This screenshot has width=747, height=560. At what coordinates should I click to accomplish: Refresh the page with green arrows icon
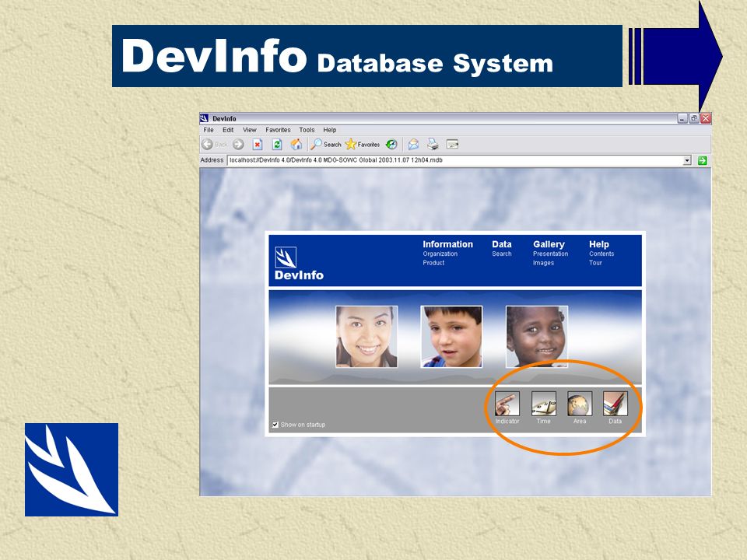tap(277, 145)
